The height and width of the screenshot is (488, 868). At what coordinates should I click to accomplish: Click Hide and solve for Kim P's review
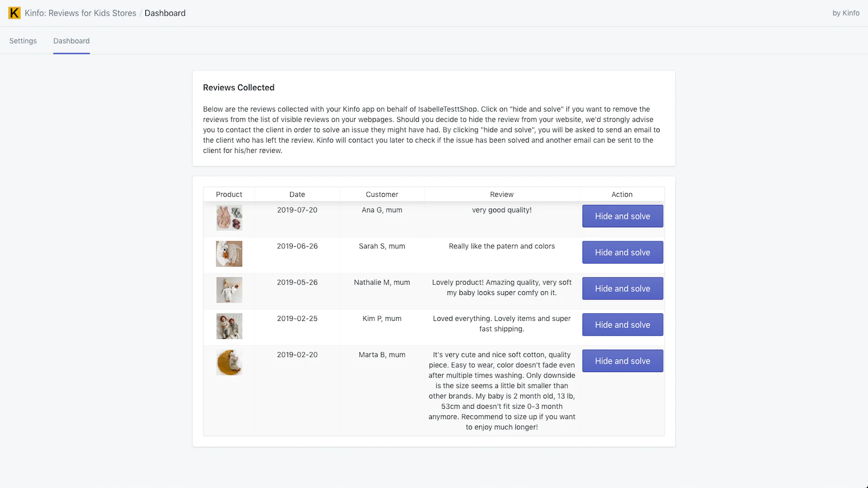(623, 325)
